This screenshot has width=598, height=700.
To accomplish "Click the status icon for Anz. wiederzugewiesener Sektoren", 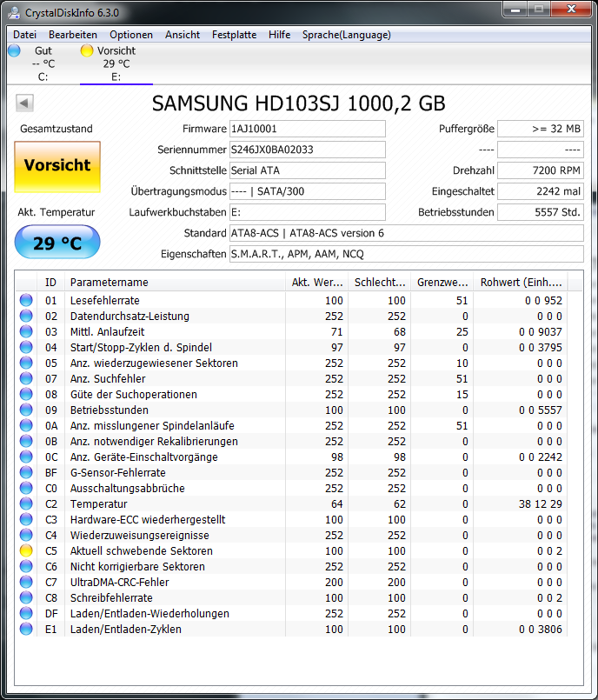I will pos(26,363).
